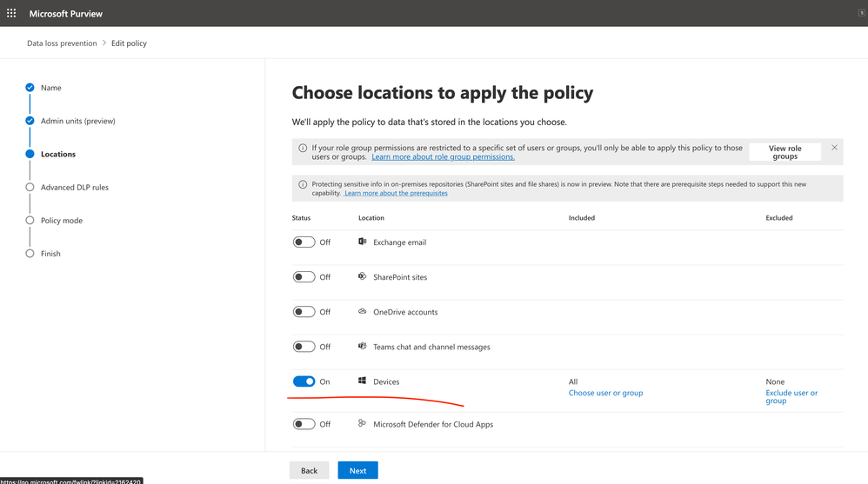Click the SharePoint sites icon

pos(362,276)
